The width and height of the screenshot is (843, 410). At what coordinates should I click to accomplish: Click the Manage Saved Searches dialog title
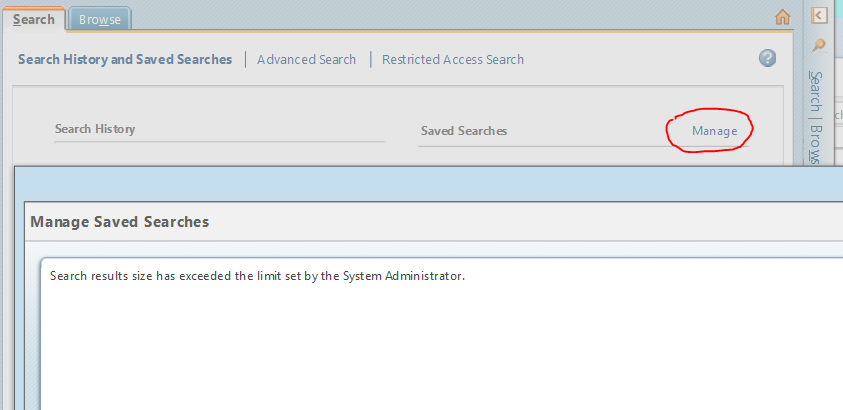[x=120, y=221]
